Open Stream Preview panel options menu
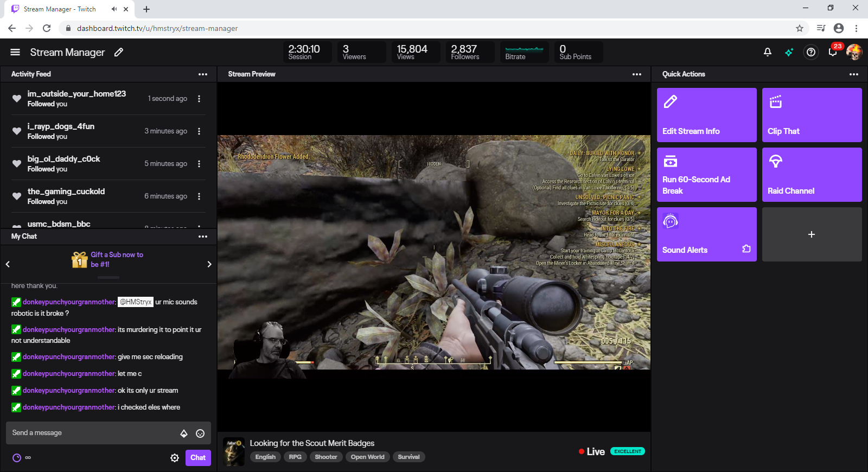Viewport: 868px width, 472px height. (637, 74)
